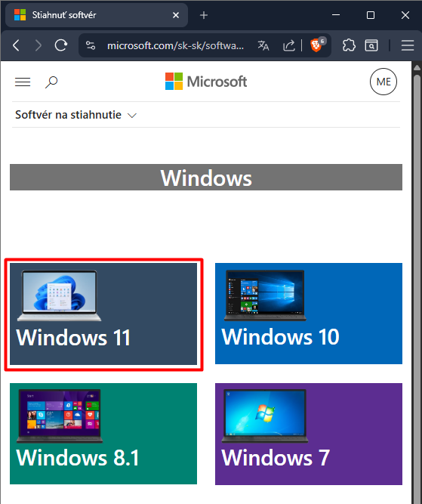Open a new tab
Image resolution: width=422 pixels, height=504 pixels.
204,15
